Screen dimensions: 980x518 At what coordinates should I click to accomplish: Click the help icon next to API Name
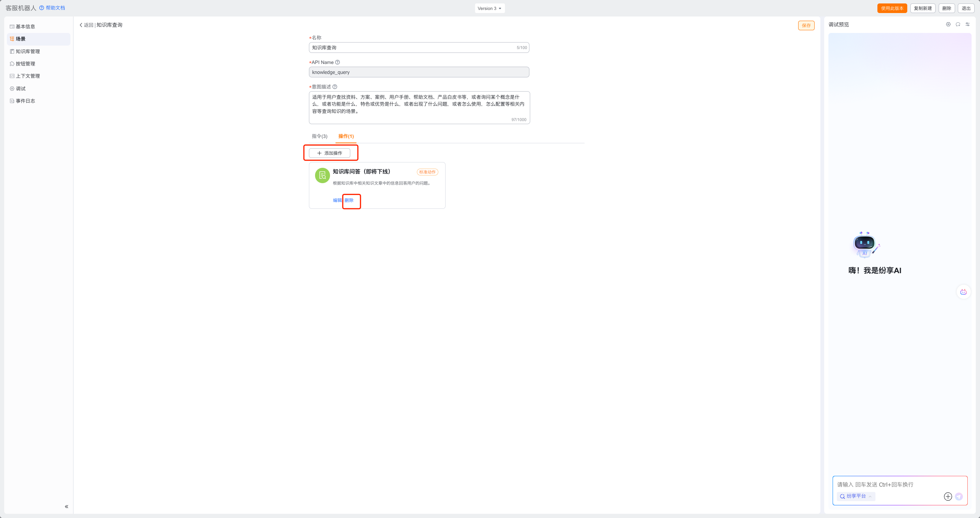point(337,62)
